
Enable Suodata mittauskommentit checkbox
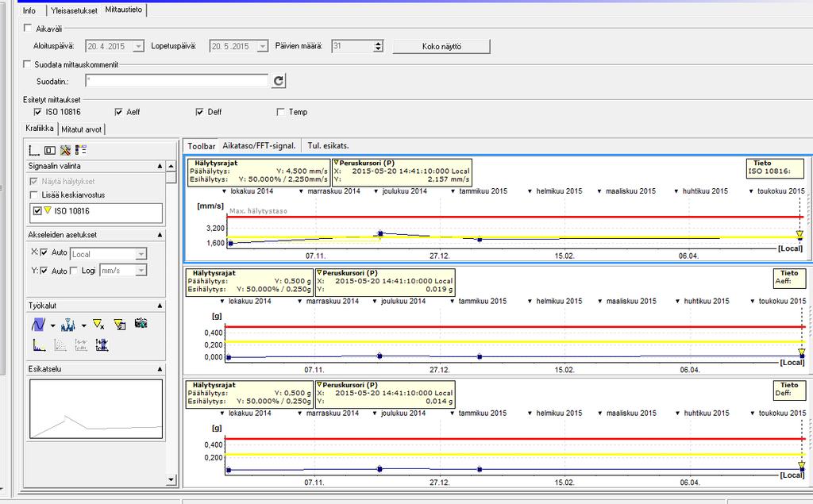coord(27,64)
